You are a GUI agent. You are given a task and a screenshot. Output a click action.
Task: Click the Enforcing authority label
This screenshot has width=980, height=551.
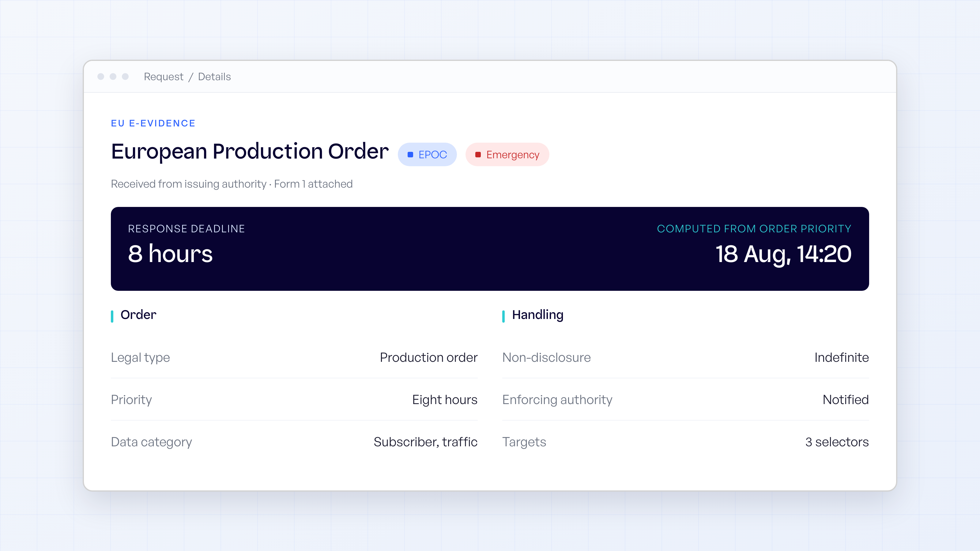point(557,400)
